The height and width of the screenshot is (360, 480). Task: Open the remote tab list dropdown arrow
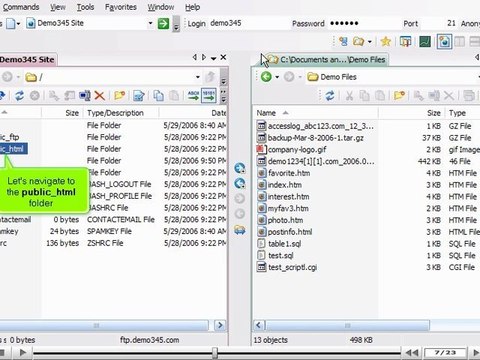click(x=214, y=58)
